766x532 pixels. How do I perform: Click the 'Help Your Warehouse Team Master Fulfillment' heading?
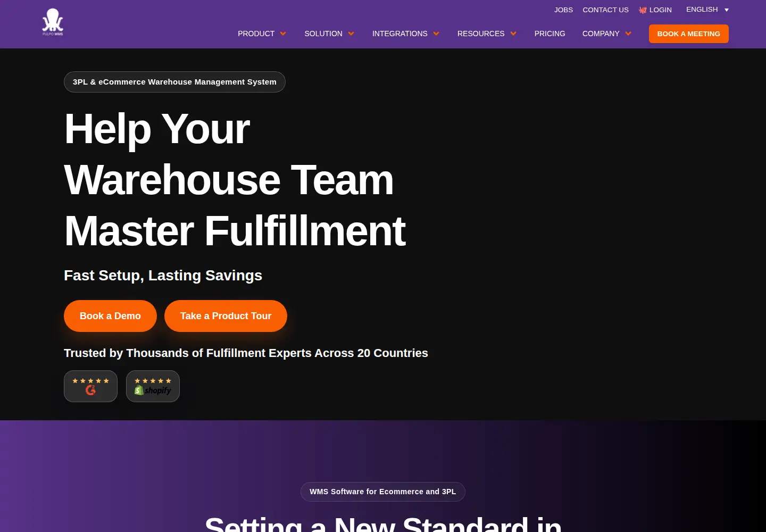(x=235, y=180)
